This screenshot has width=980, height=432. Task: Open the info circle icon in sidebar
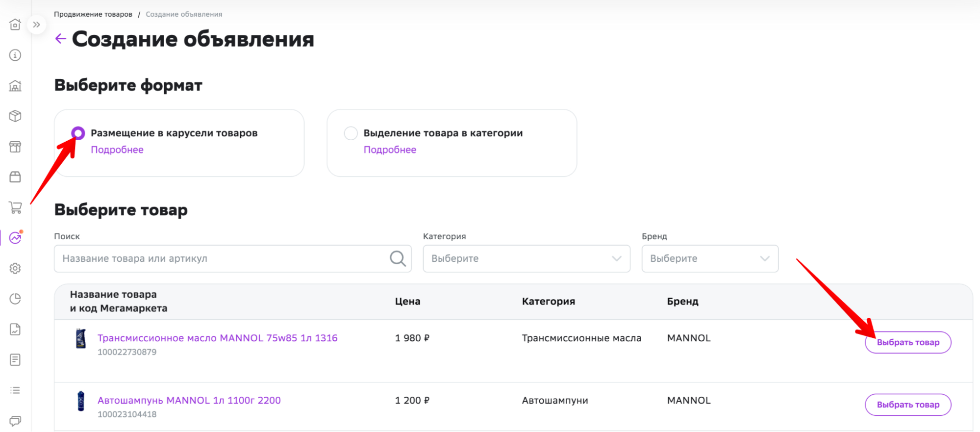(15, 55)
